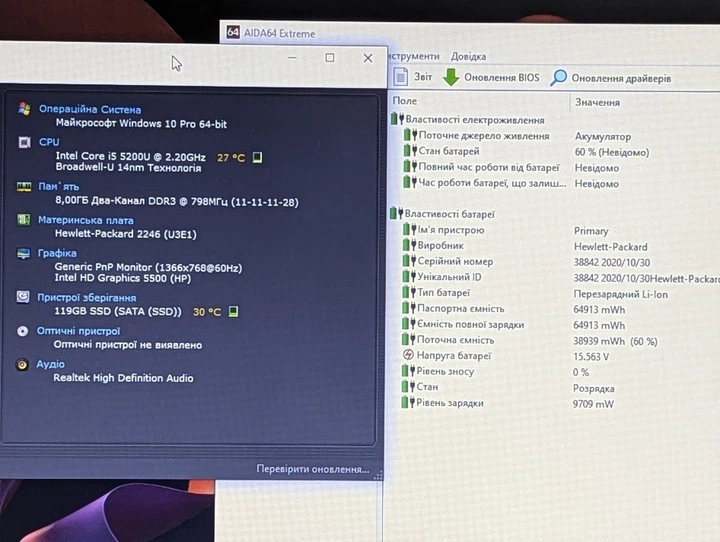Click the Intel Core i5 5200U @ 2.20GHz text
The height and width of the screenshot is (542, 720).
[130, 157]
